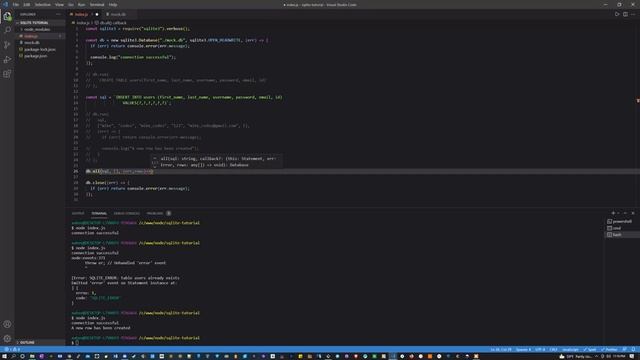The image size is (640, 360).
Task: Click the CRLF line ending indicator
Action: pyautogui.click(x=553, y=349)
